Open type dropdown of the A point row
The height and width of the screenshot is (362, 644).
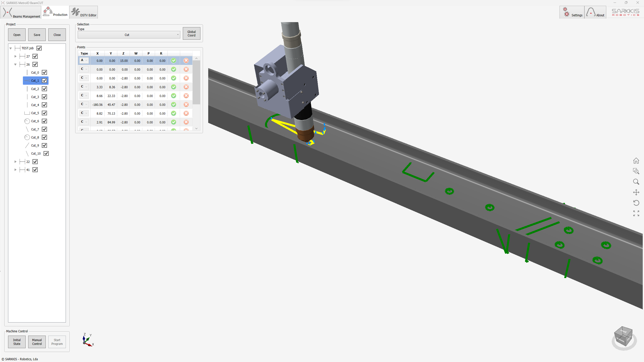point(84,60)
